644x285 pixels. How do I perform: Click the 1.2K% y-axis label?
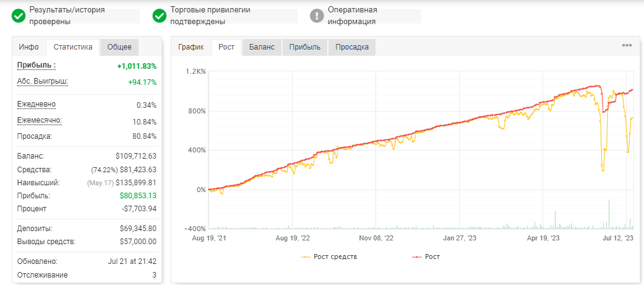click(x=195, y=71)
